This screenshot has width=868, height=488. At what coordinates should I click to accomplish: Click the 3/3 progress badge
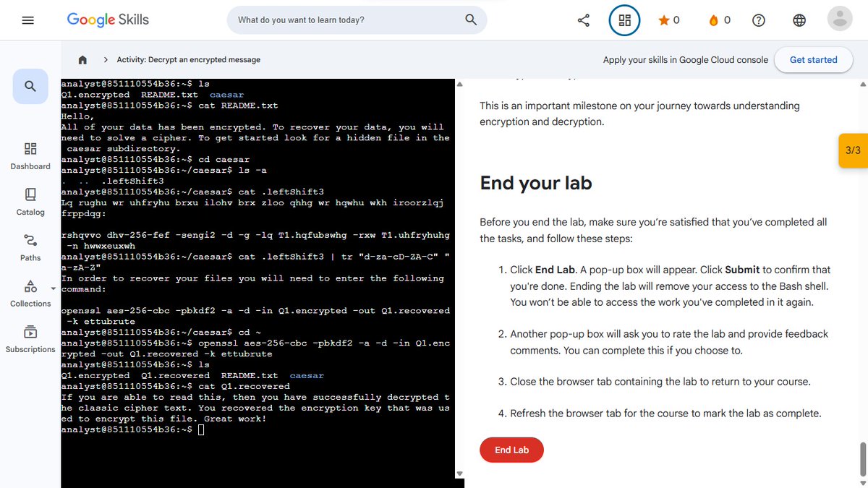pyautogui.click(x=853, y=150)
